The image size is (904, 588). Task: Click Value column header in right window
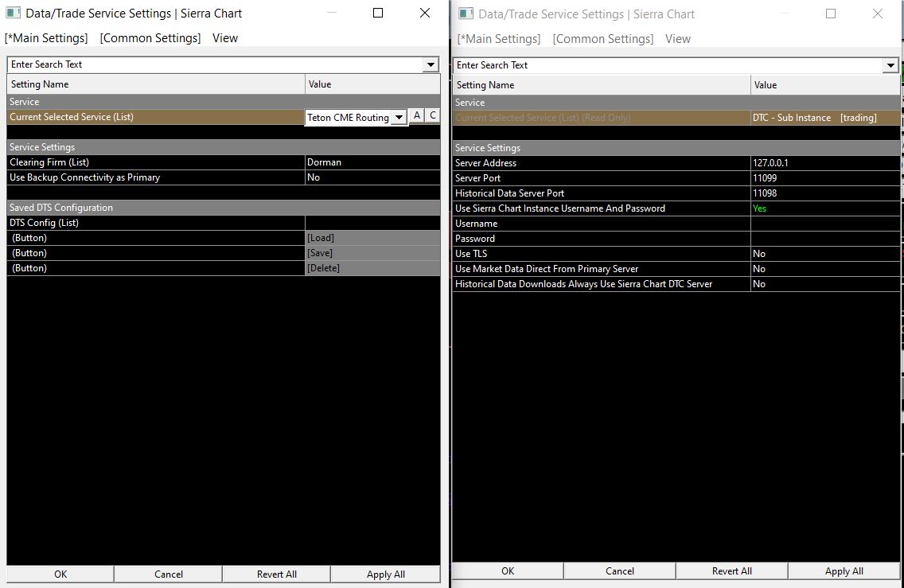tap(825, 85)
